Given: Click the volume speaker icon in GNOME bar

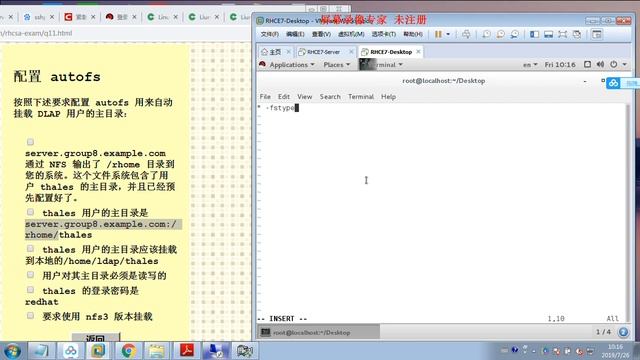Looking at the screenshot, I should (600, 64).
